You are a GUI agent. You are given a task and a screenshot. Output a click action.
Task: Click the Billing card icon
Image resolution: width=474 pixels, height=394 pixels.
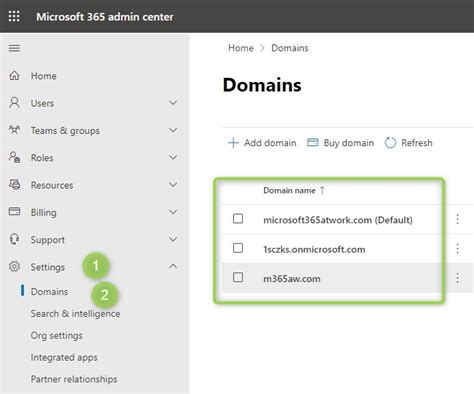point(14,211)
